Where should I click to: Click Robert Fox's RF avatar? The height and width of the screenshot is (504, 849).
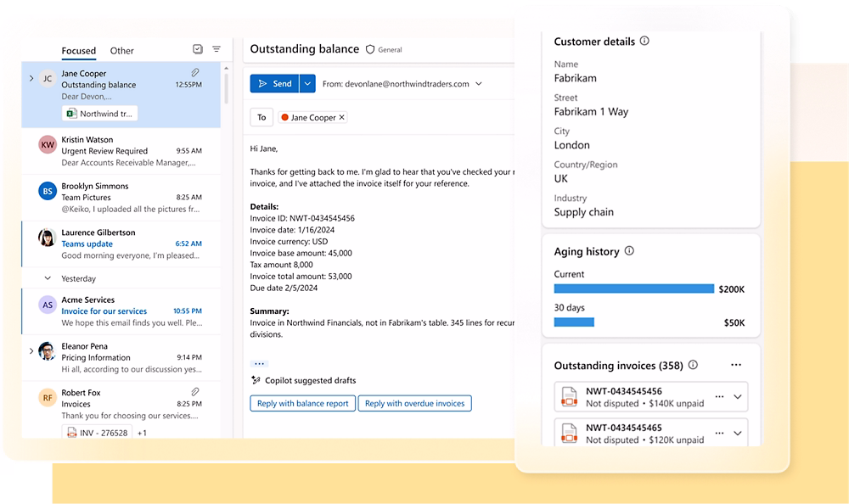(48, 398)
